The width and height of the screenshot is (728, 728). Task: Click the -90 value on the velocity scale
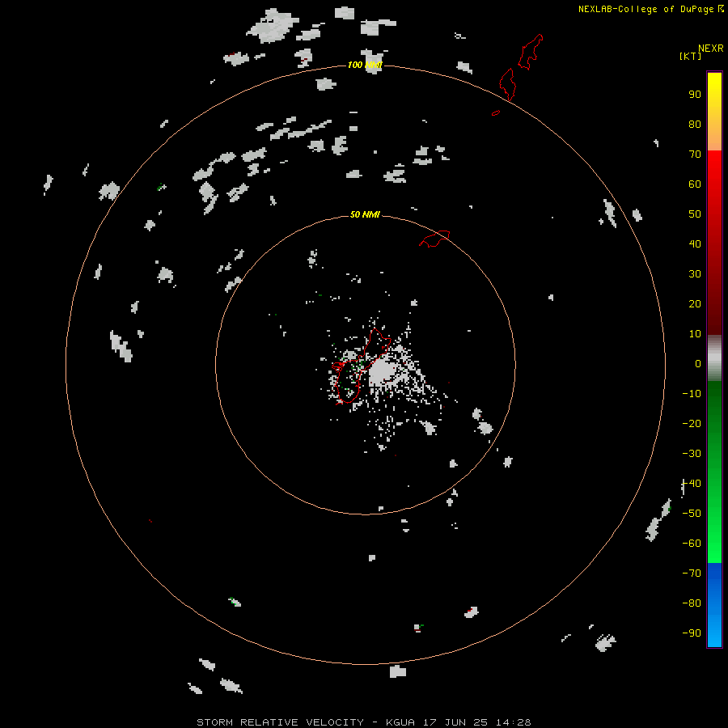(x=692, y=633)
